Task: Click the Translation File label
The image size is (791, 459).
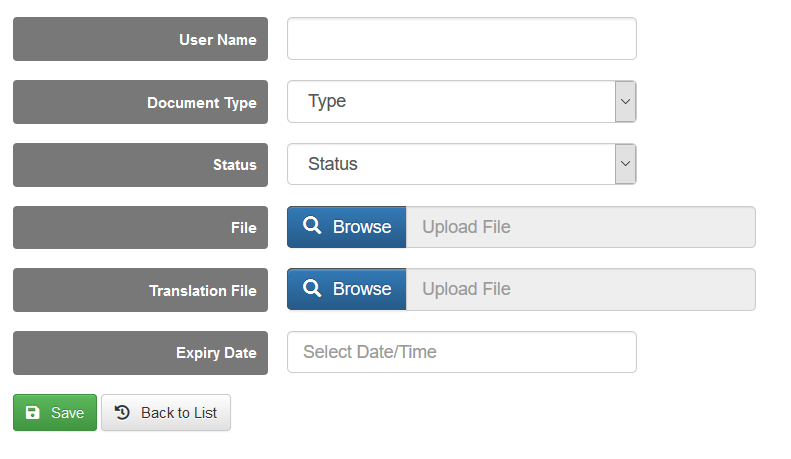Action: (202, 291)
